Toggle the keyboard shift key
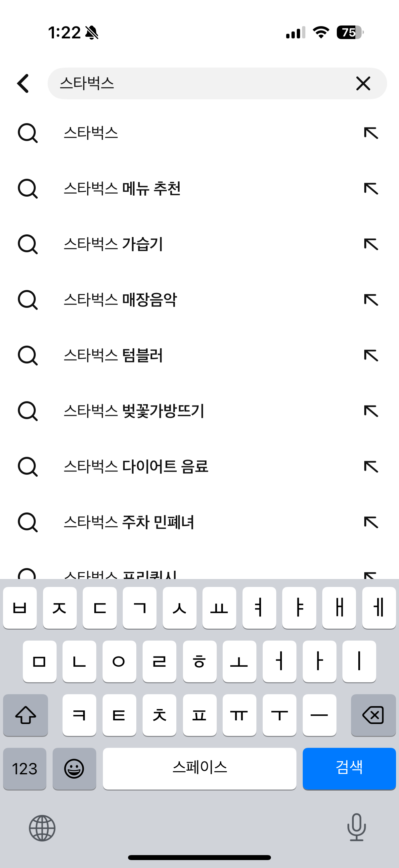 click(25, 715)
